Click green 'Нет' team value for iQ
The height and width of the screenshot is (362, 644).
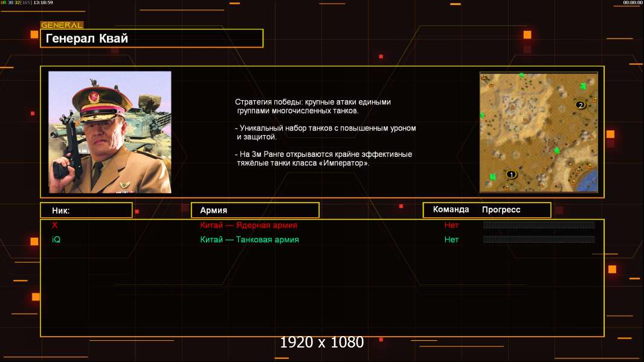tap(451, 240)
